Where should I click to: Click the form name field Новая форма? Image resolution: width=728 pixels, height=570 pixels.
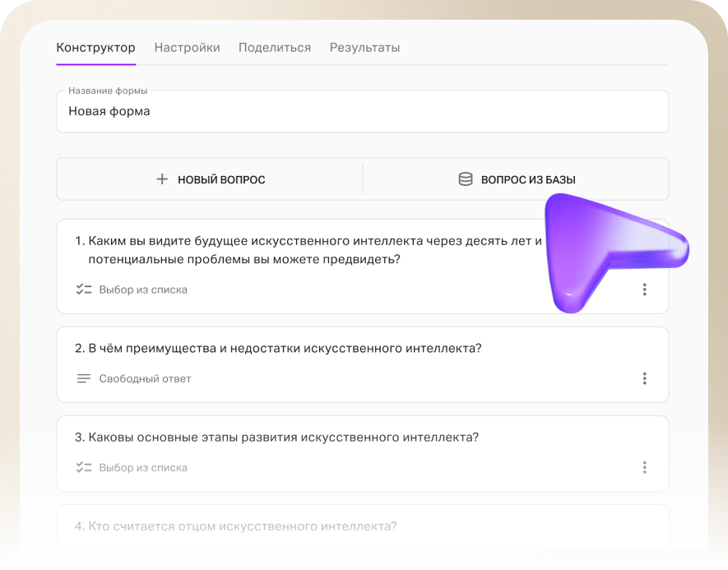[362, 112]
